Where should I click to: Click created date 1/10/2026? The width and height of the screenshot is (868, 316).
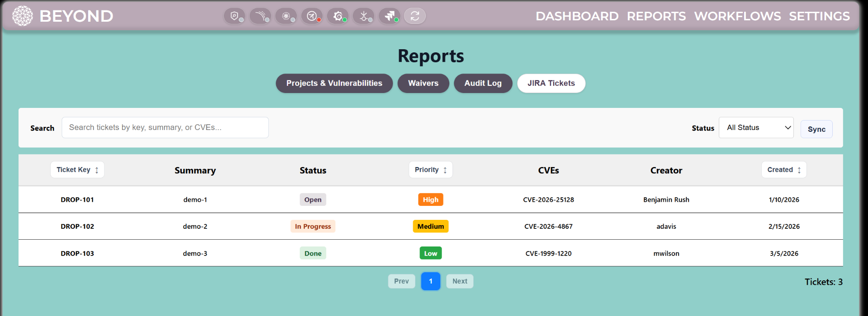point(784,200)
